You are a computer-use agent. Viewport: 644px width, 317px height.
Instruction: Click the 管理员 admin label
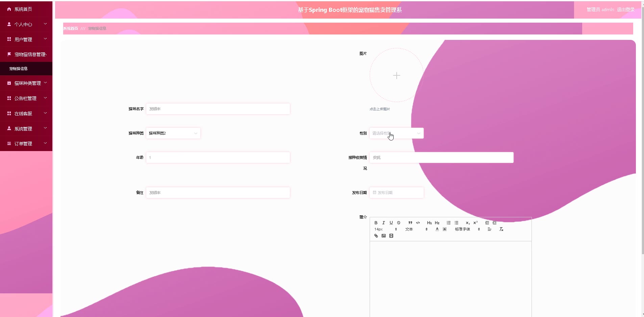[600, 9]
